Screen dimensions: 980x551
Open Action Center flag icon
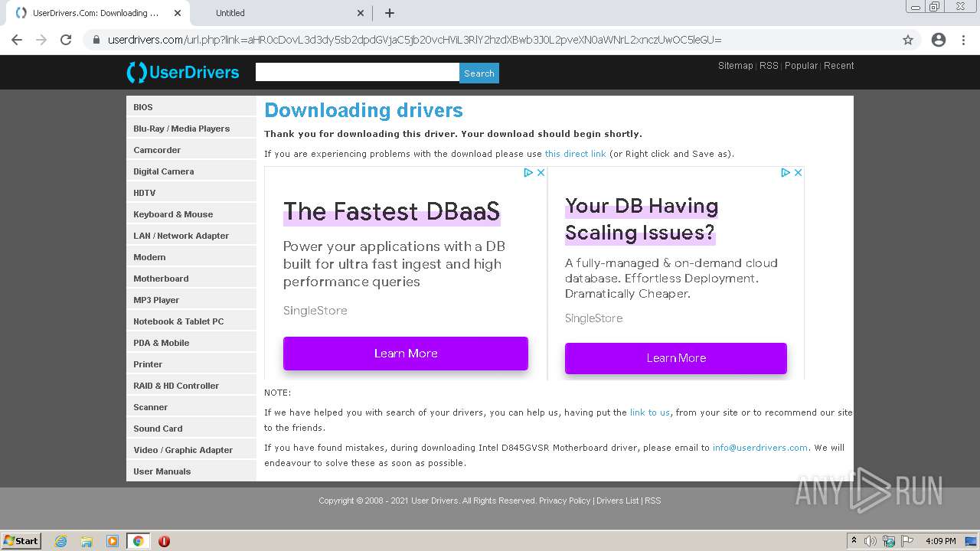point(907,541)
